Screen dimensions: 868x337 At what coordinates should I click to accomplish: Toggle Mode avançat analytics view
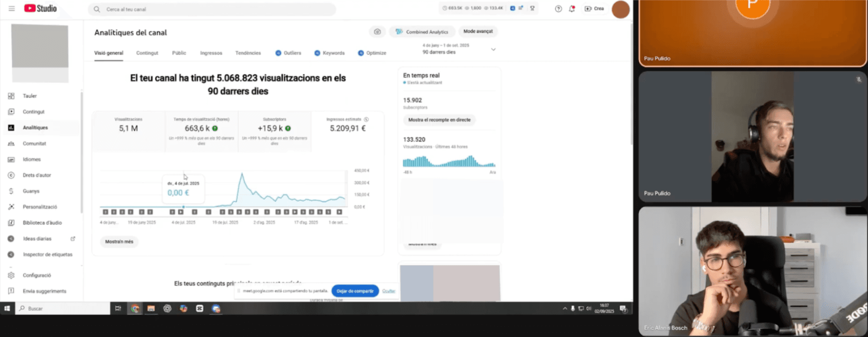coord(478,32)
